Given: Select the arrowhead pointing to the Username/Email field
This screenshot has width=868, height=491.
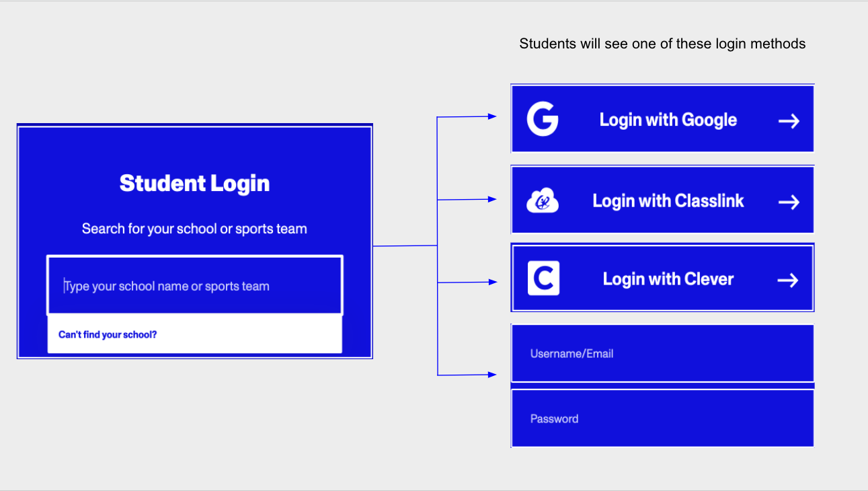Looking at the screenshot, I should coord(492,375).
